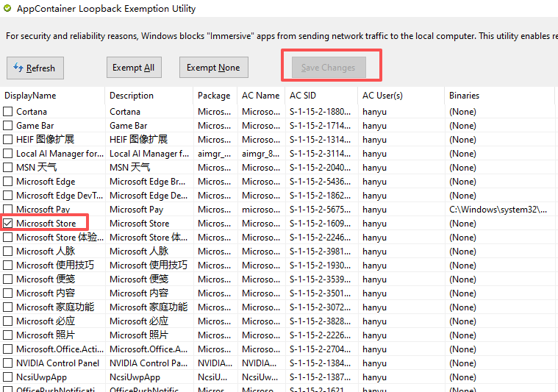The height and width of the screenshot is (392, 558).
Task: Select Game Bar description cell
Action: (128, 125)
